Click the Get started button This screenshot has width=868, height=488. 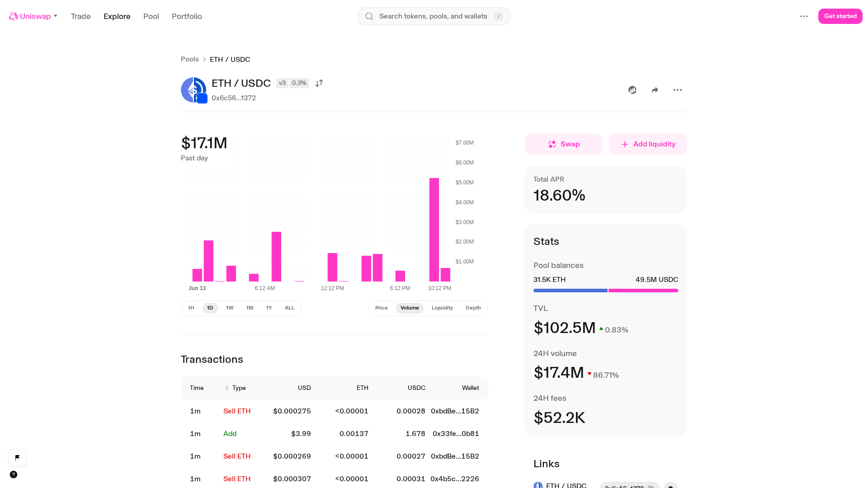click(840, 16)
